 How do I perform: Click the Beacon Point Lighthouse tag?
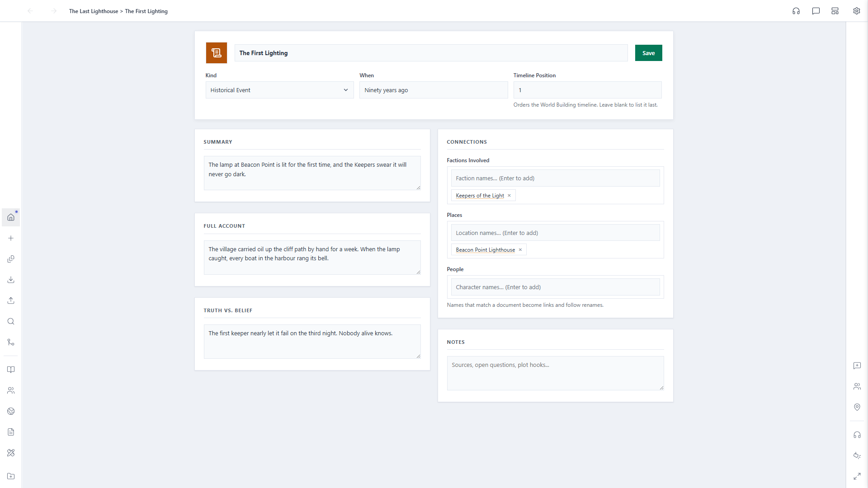click(485, 250)
